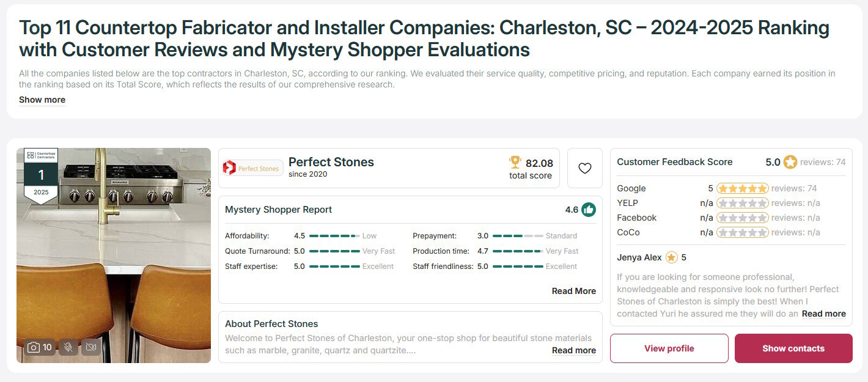The image size is (868, 382).
Task: Click the Staff expertise "Excellent" label
Action: [x=378, y=266]
